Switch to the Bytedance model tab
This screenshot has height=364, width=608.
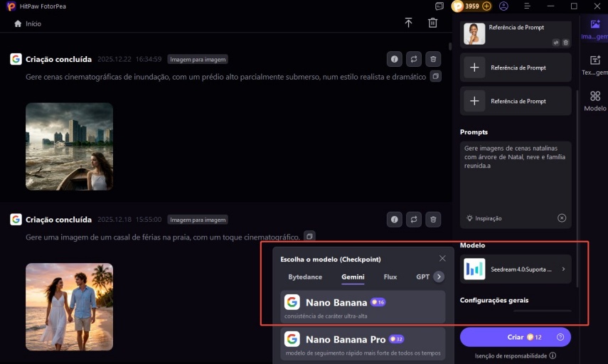tap(305, 277)
